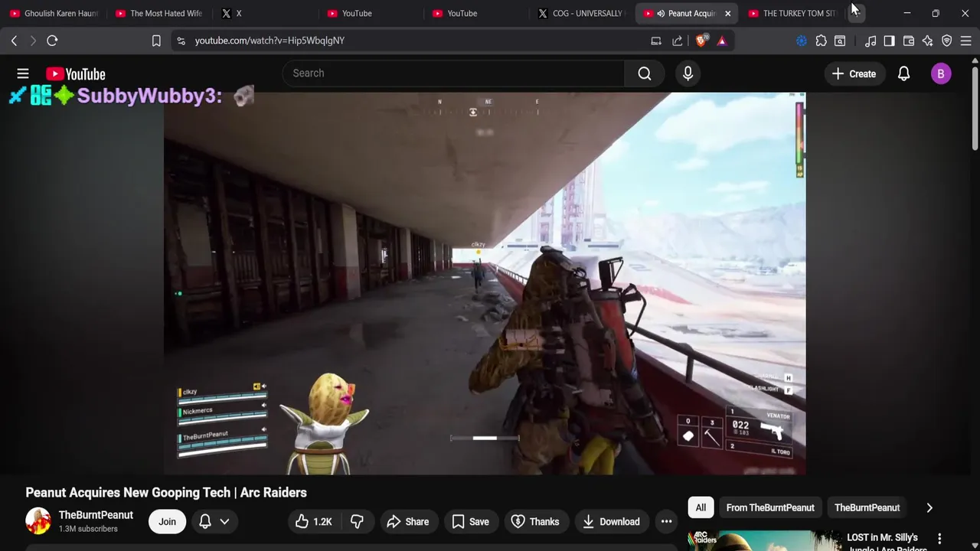Select TheBurntPeanut filter chip
This screenshot has width=980, height=551.
(x=867, y=507)
